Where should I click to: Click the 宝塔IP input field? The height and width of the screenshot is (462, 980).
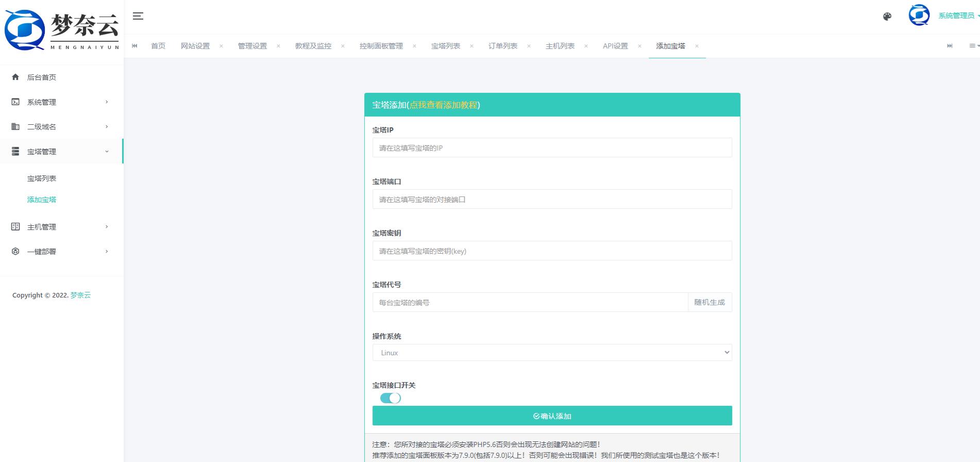tap(552, 148)
